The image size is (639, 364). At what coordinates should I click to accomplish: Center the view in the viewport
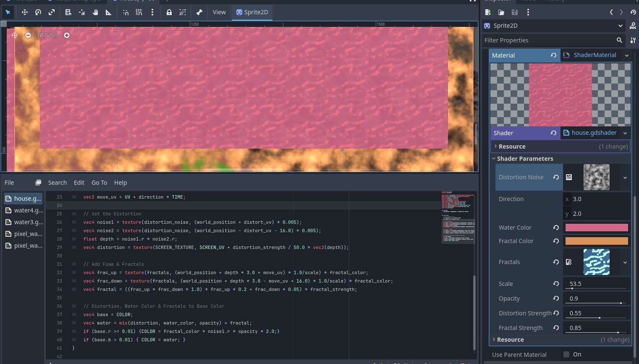(15, 35)
